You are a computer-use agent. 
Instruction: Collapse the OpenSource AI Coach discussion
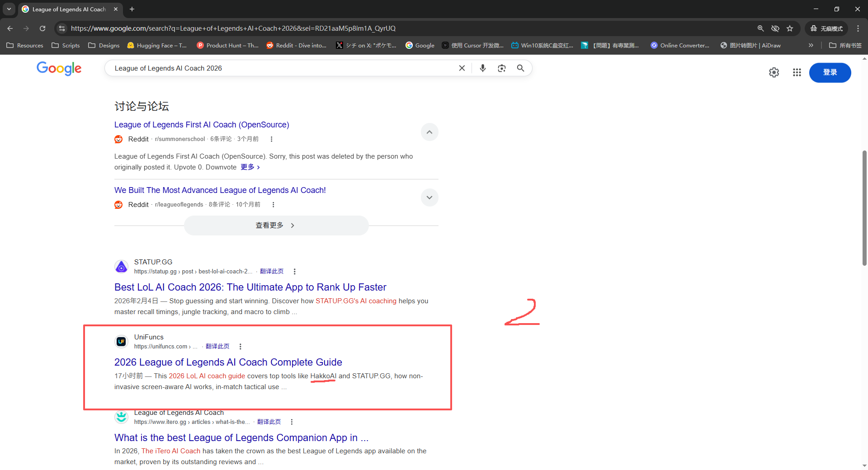click(429, 132)
